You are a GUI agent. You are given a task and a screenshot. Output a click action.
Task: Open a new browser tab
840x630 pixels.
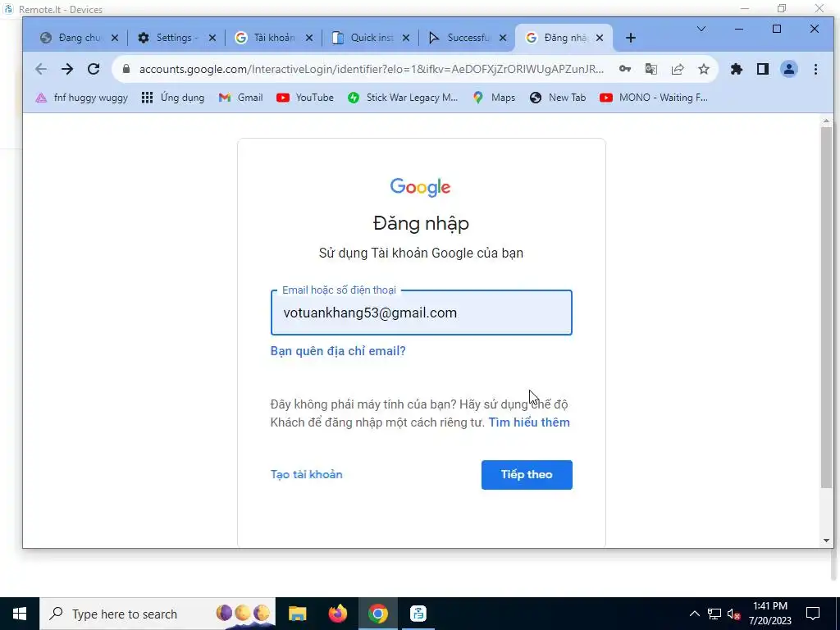pyautogui.click(x=631, y=38)
